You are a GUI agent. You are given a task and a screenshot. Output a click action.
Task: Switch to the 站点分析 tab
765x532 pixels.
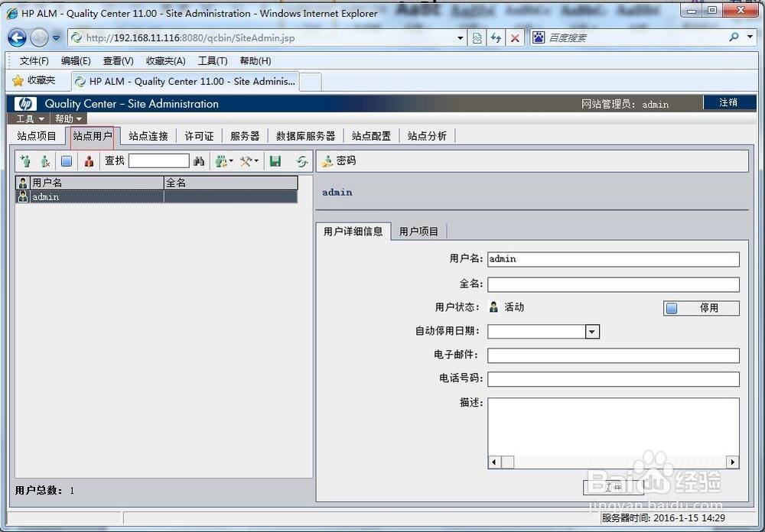pyautogui.click(x=427, y=136)
